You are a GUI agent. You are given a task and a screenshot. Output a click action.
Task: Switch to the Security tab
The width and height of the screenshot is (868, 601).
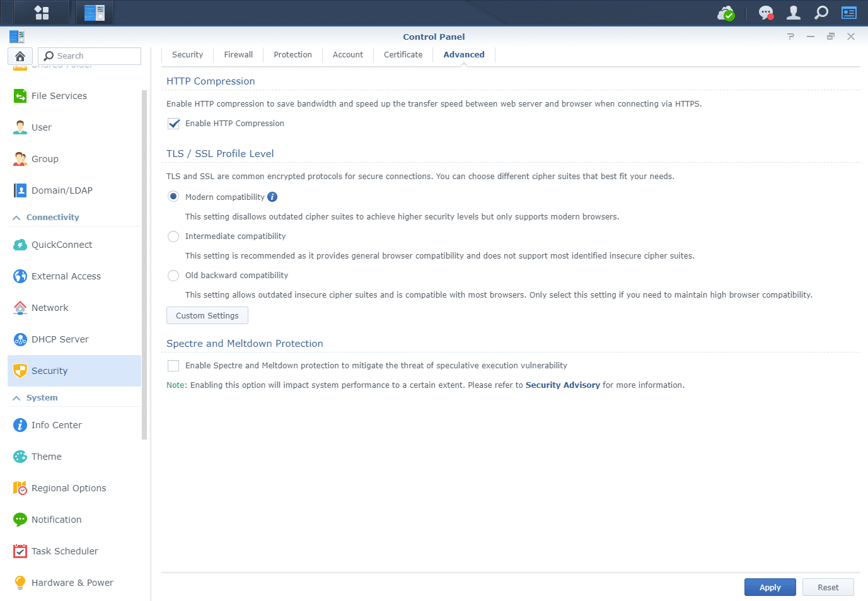coord(188,55)
